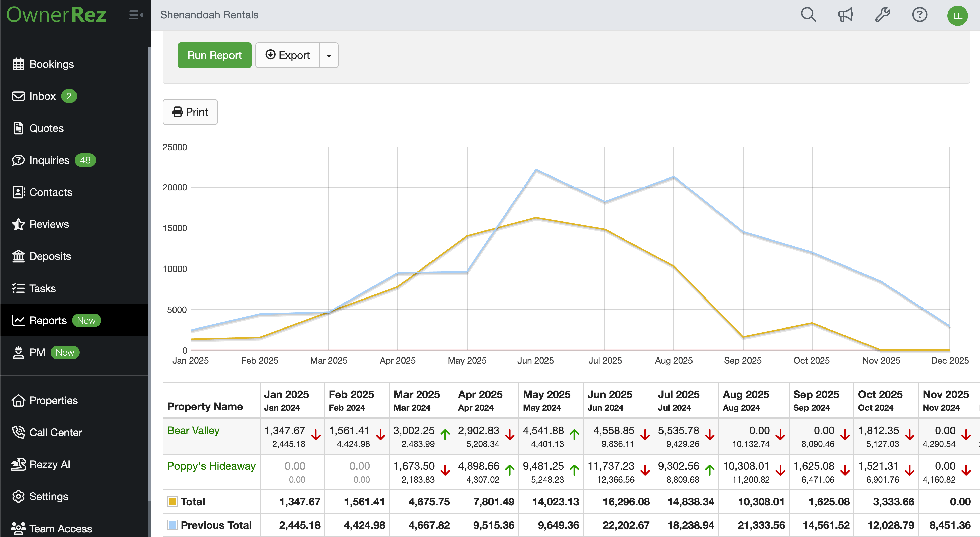Open Contacts in the sidebar
The height and width of the screenshot is (537, 980).
[x=74, y=192]
